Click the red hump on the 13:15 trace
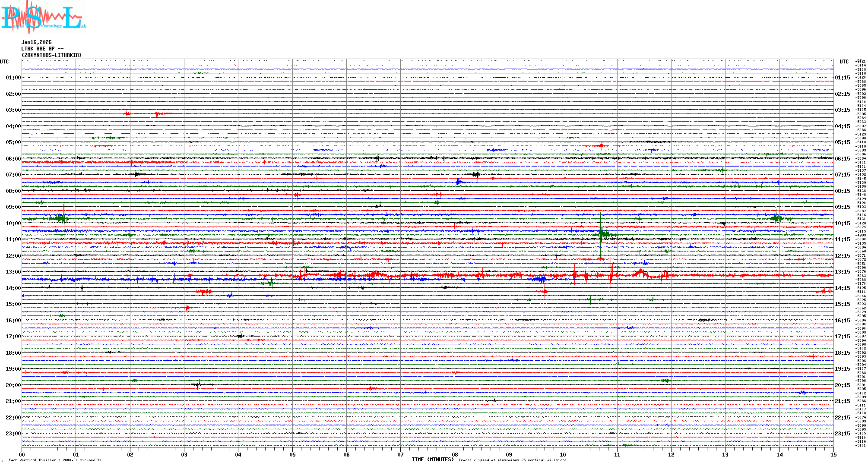Viewport: 868px width, 466px height. click(641, 272)
